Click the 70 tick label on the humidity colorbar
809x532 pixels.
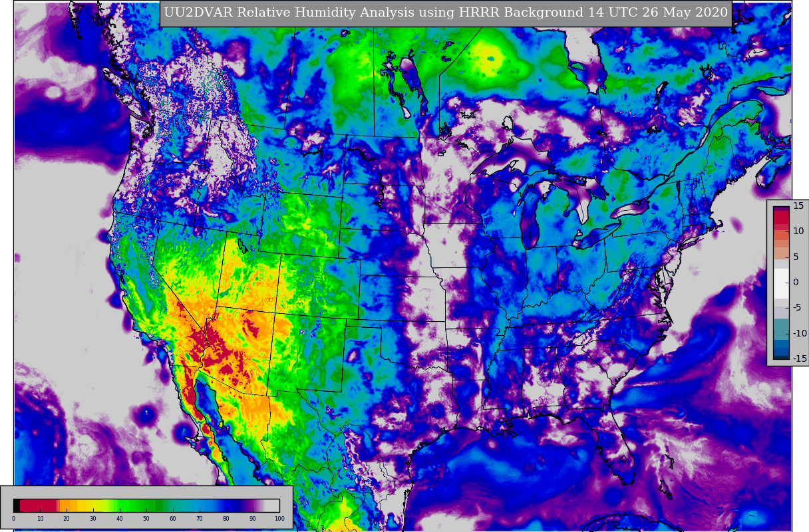coord(199,519)
